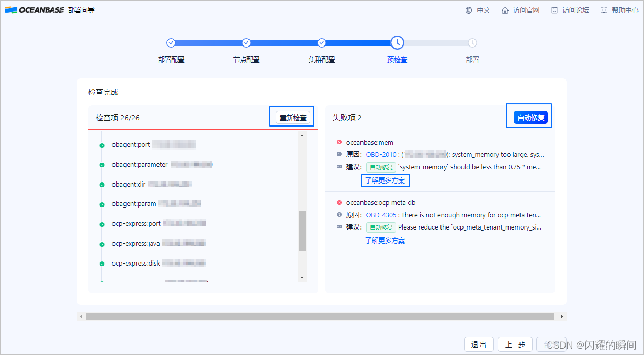Click the 节点配置 completed step circle
This screenshot has width=644, height=355.
[x=246, y=43]
